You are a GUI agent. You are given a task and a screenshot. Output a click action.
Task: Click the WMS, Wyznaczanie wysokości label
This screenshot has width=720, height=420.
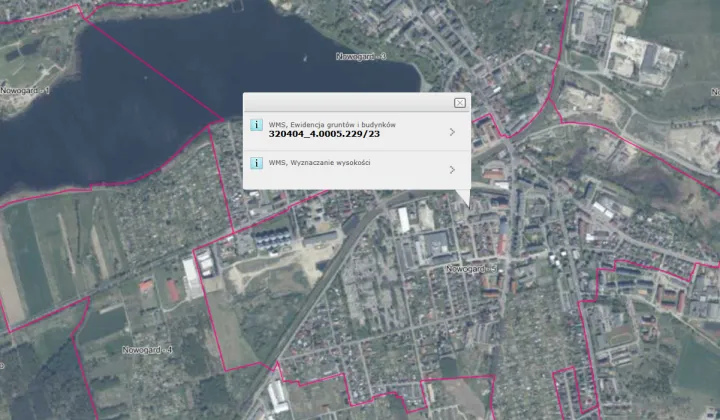(319, 162)
